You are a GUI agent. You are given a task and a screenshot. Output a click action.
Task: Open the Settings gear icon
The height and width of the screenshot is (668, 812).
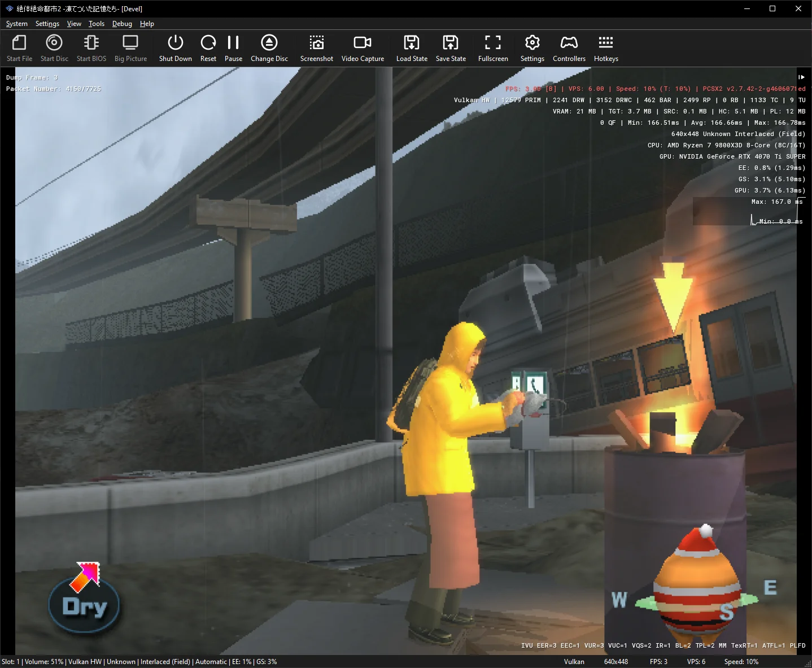(x=532, y=43)
